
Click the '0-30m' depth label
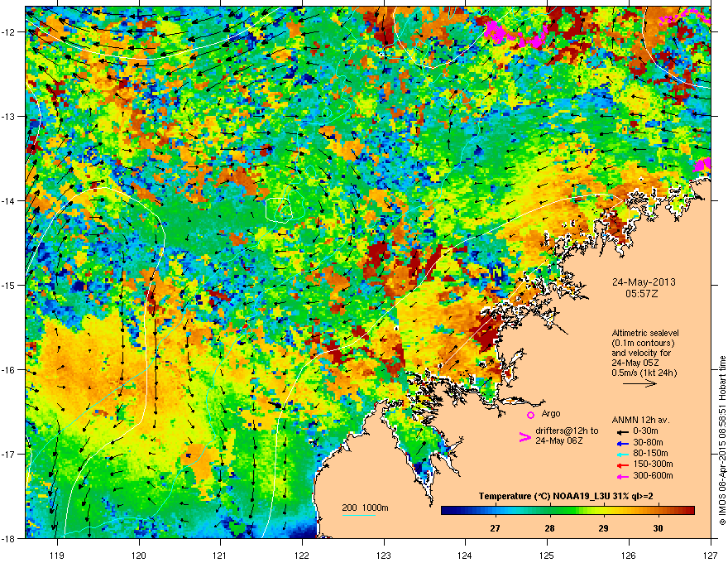click(x=645, y=431)
